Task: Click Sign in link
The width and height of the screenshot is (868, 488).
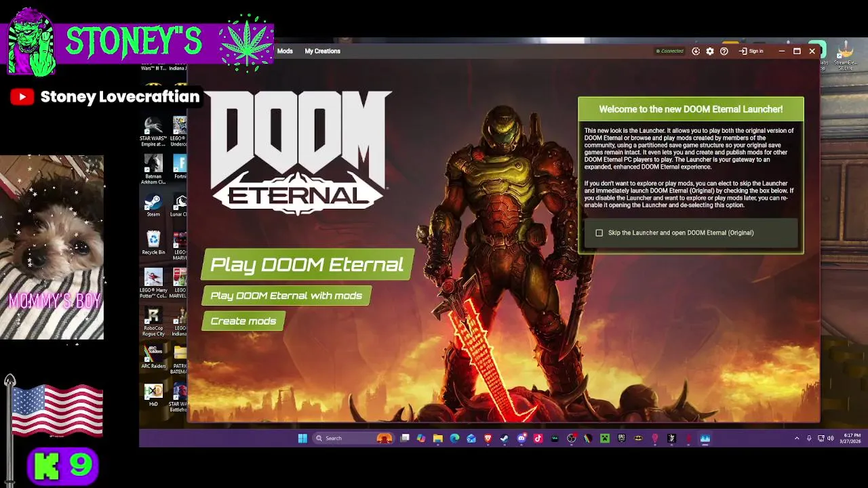Action: [x=751, y=52]
